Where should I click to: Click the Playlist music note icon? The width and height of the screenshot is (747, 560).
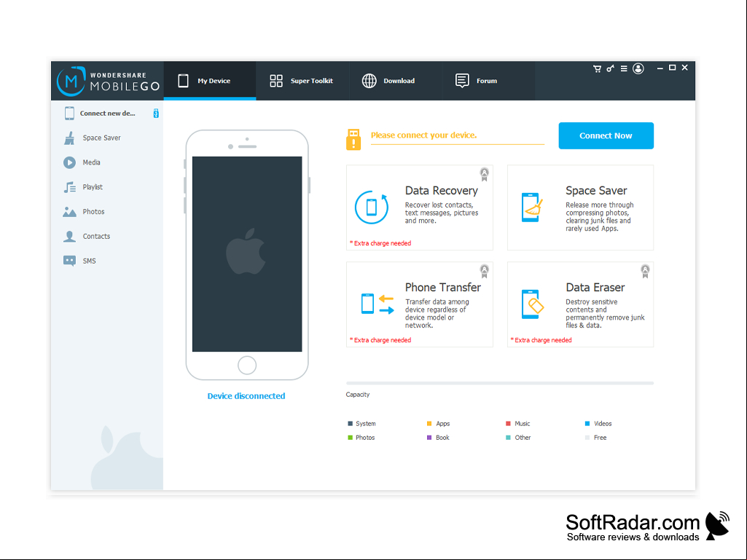click(69, 187)
